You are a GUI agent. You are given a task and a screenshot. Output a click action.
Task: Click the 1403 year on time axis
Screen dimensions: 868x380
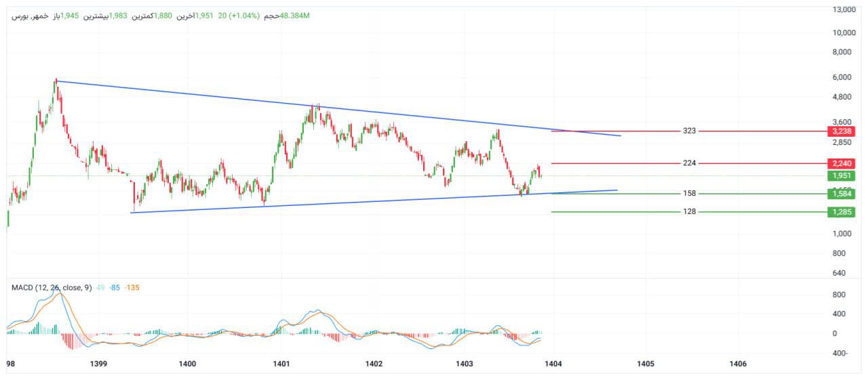[465, 364]
